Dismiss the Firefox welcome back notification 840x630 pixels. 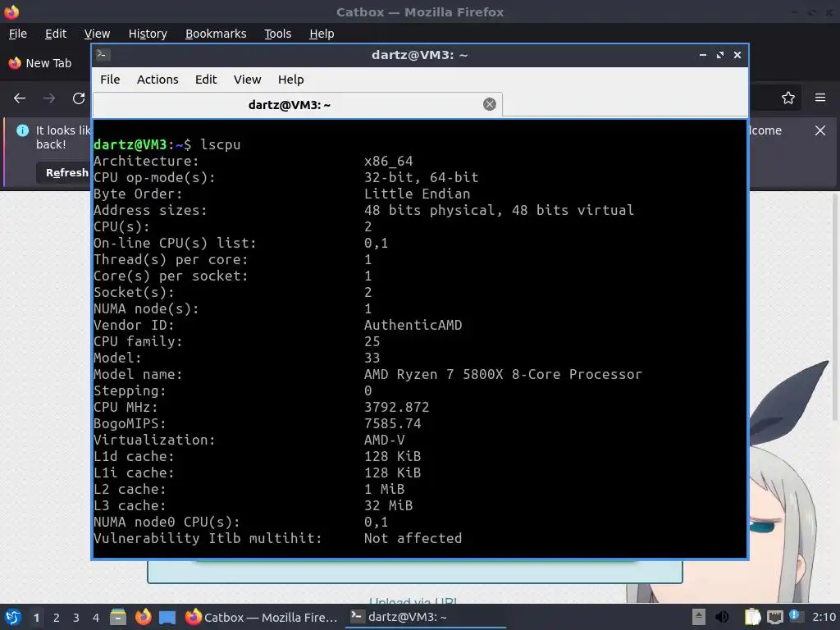pyautogui.click(x=820, y=130)
